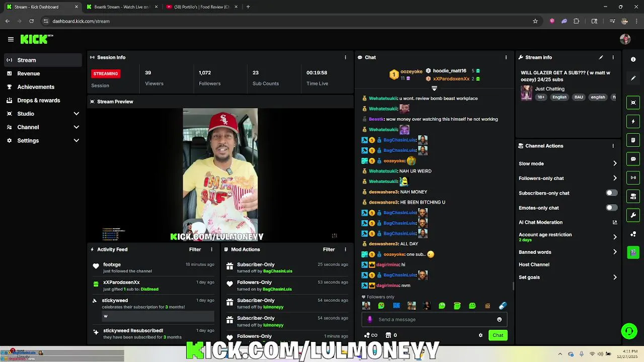The height and width of the screenshot is (362, 644).
Task: Click the three-dots cluster icon in sidebar
Action: (633, 234)
